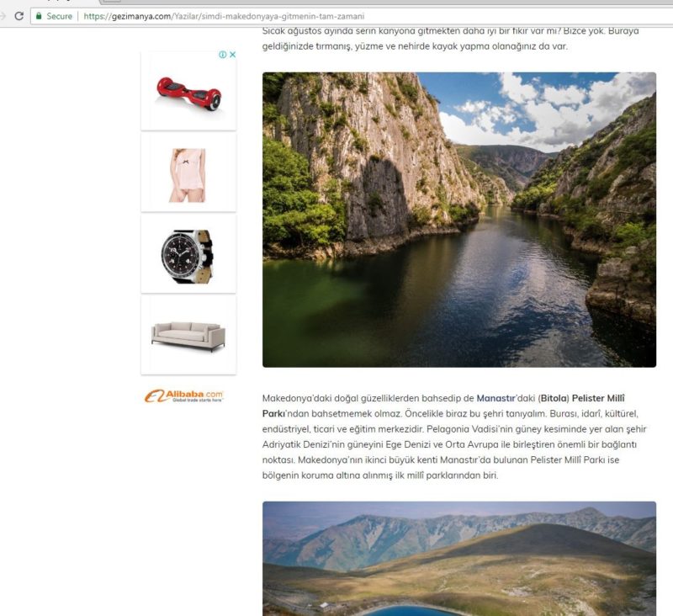The width and height of the screenshot is (673, 616).
Task: Click the Pelister mountain lake photo
Action: pos(459,559)
